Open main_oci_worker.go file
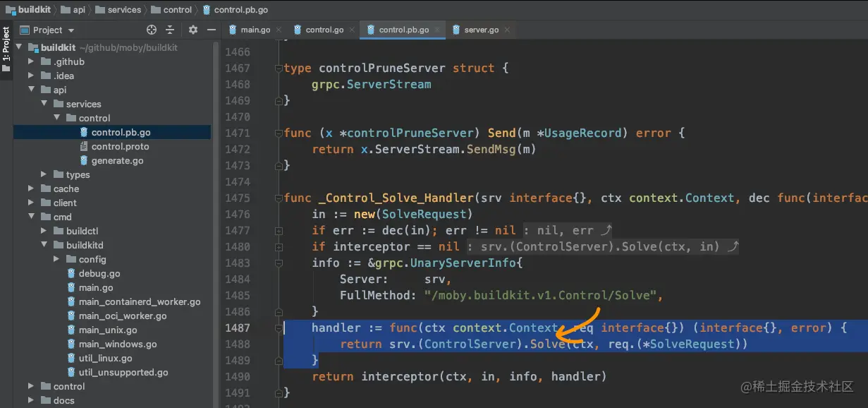Image resolution: width=868 pixels, height=408 pixels. tap(123, 316)
